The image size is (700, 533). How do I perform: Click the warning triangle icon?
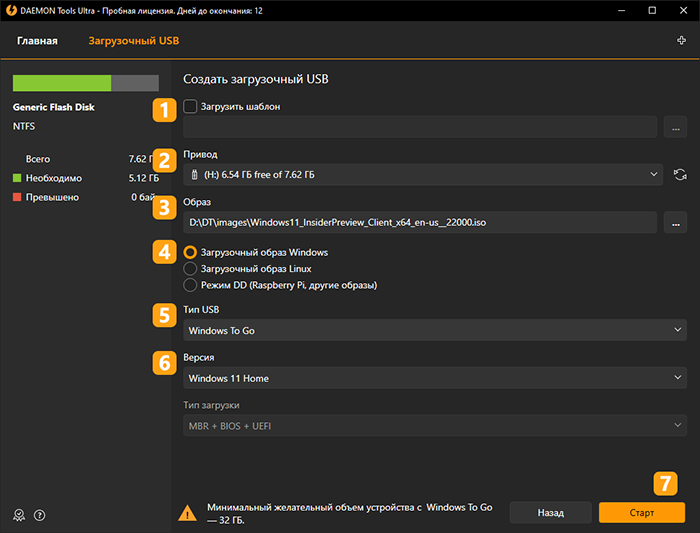coord(187,513)
